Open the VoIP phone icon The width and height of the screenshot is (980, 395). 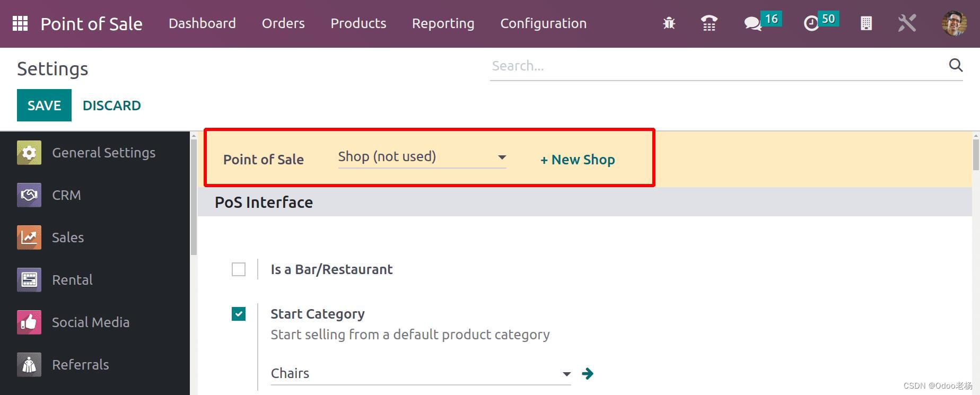coord(709,23)
